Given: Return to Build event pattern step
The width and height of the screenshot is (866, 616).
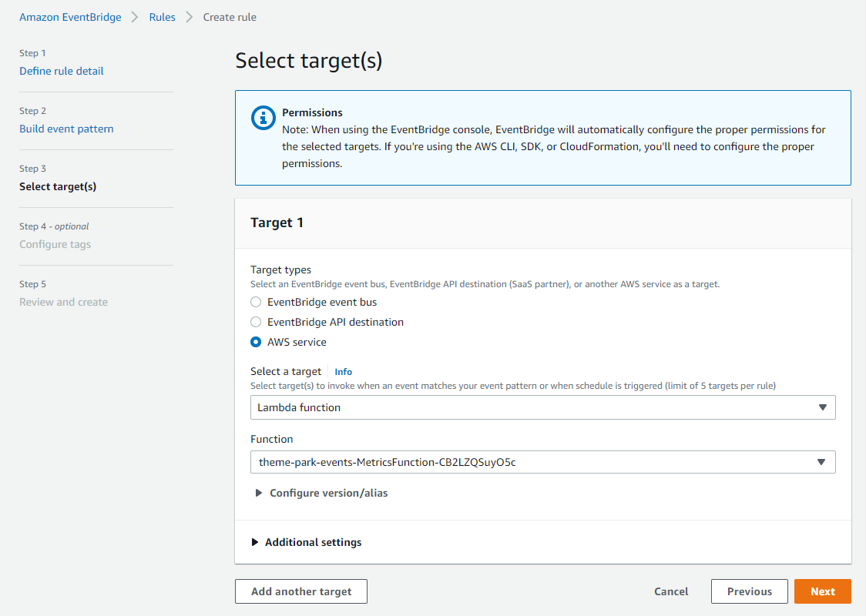Looking at the screenshot, I should pos(66,129).
